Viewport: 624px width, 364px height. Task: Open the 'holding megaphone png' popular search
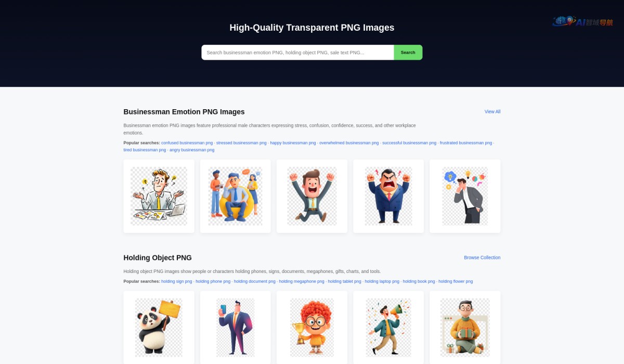pos(302,281)
